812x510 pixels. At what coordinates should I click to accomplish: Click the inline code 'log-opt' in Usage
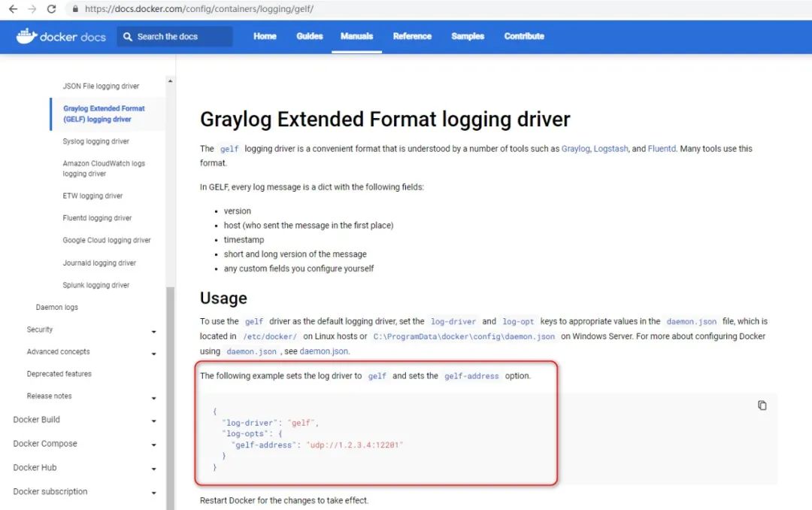[x=518, y=322]
